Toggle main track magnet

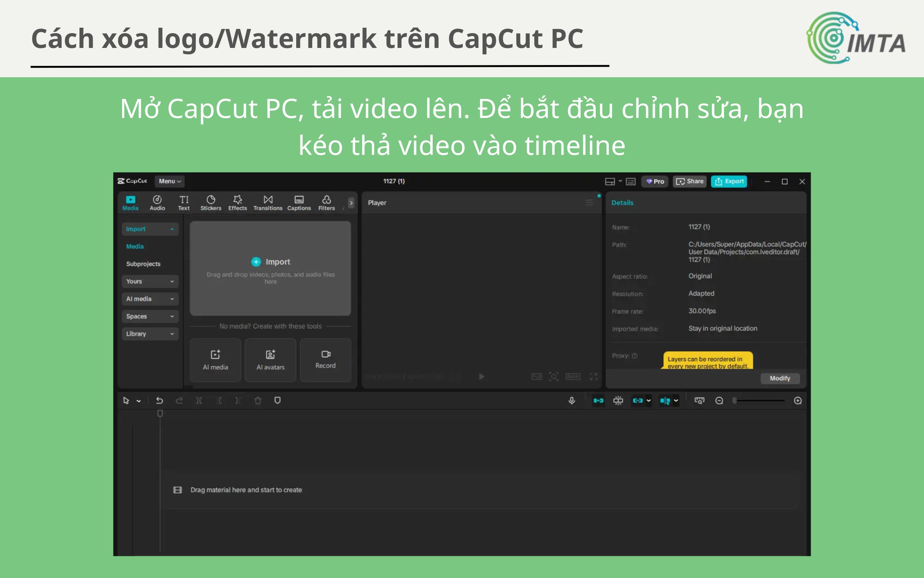598,400
